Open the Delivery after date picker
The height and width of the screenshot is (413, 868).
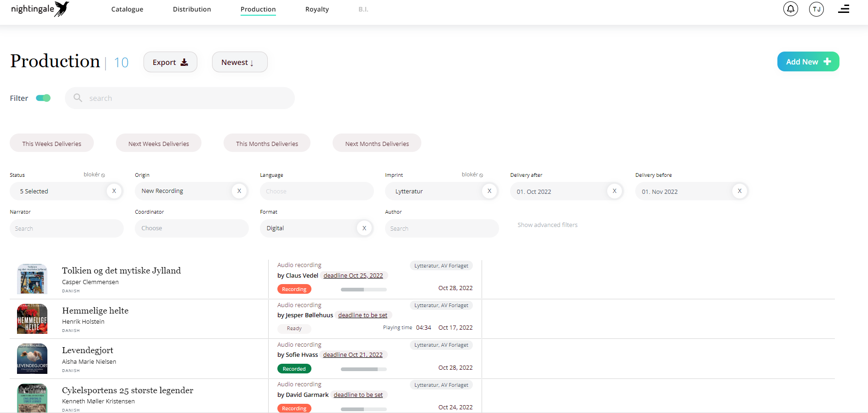point(567,191)
